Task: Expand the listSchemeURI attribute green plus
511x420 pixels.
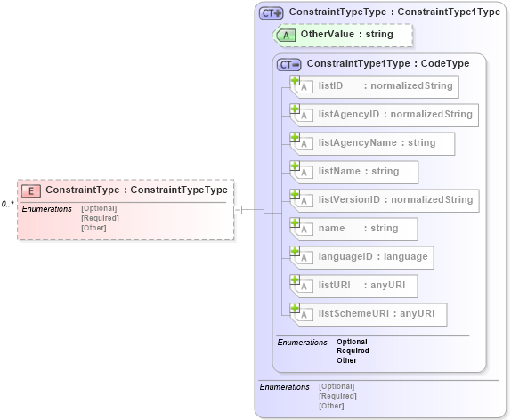Action: tap(295, 308)
